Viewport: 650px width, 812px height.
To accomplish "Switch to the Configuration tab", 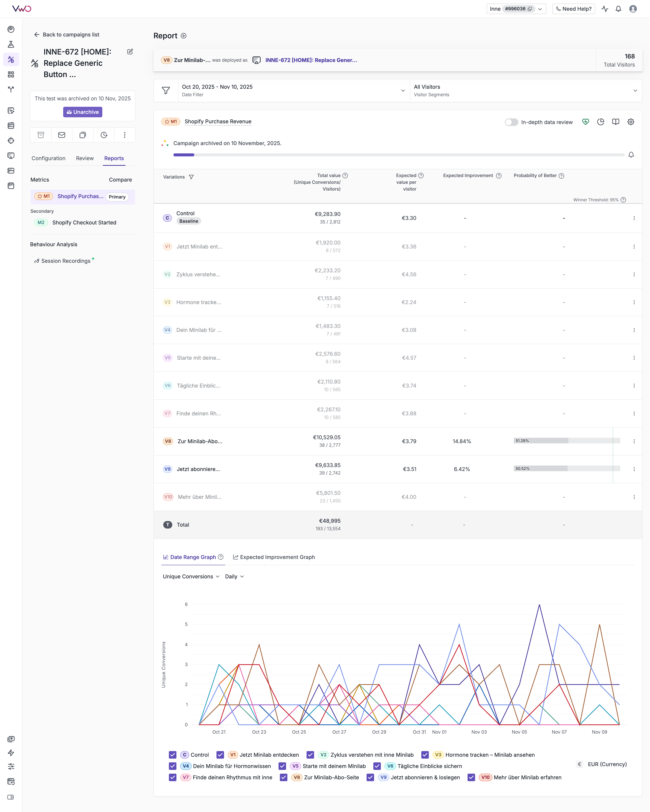I will [48, 158].
